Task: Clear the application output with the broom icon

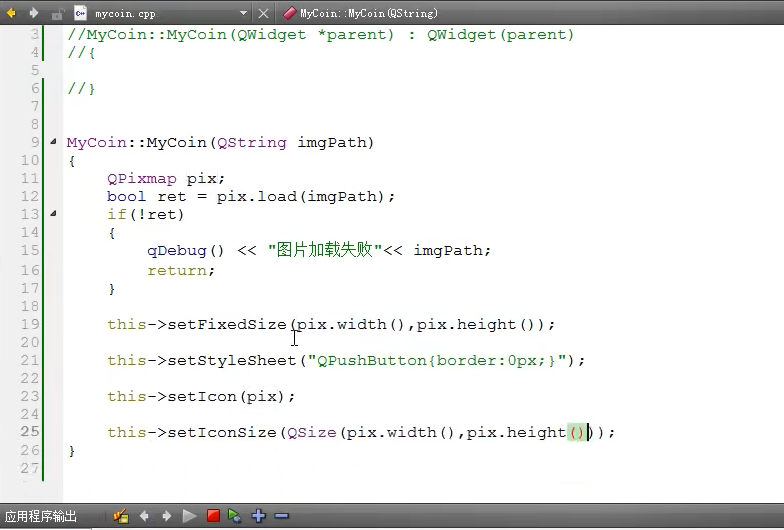Action: (120, 516)
